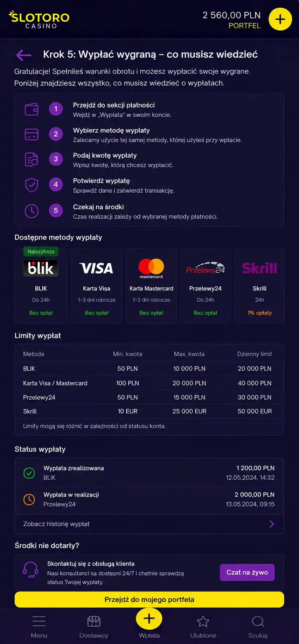The height and width of the screenshot is (644, 299).
Task: Open the Zobacz historię wypłat link
Action: [56, 524]
